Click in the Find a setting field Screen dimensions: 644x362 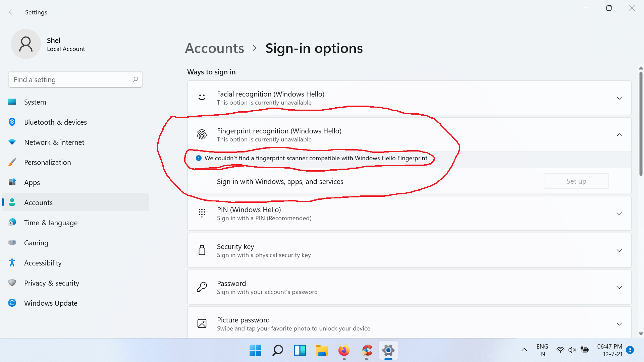tap(70, 79)
